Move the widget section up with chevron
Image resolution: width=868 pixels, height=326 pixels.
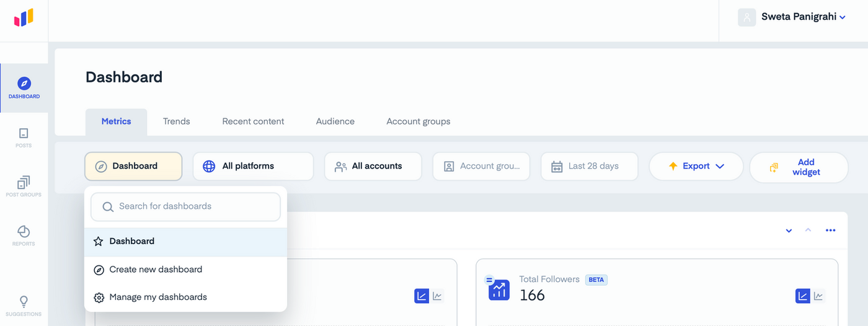point(808,230)
